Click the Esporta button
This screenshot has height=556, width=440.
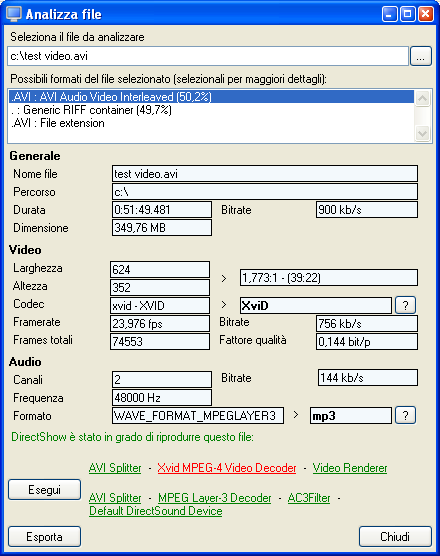click(44, 536)
